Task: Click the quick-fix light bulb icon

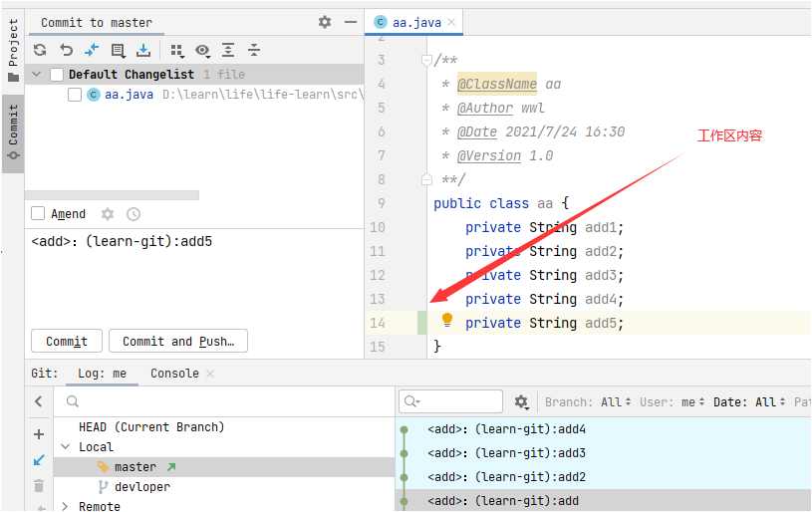Action: (447, 321)
